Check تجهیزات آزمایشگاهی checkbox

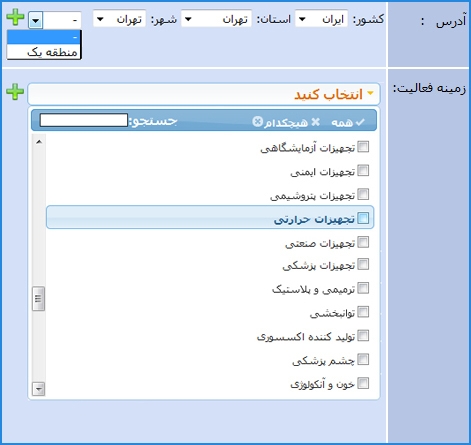tap(363, 147)
